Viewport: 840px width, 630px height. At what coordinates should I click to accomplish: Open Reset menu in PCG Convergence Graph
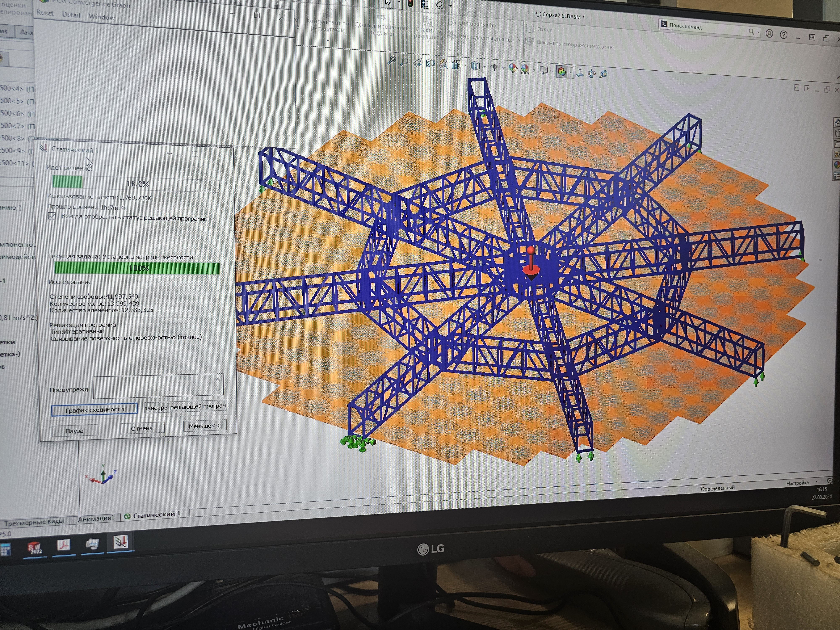[x=45, y=13]
